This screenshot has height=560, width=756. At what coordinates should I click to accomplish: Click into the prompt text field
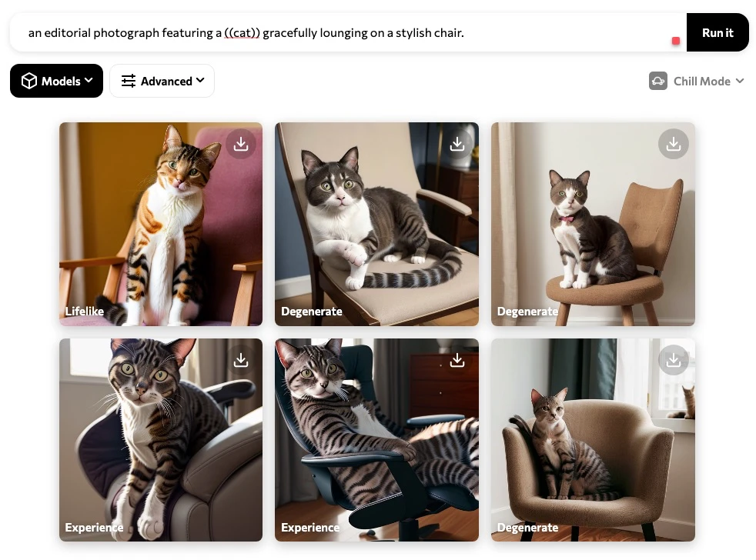click(x=347, y=32)
